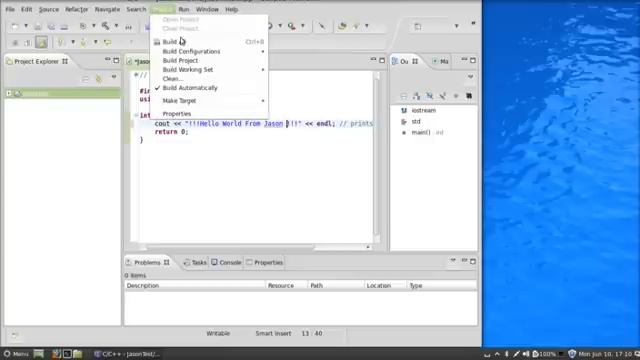Click the volume icon in system tray

point(526,354)
